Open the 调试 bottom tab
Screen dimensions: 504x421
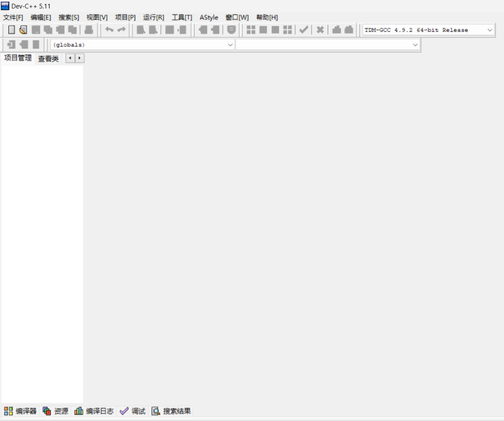click(x=133, y=411)
